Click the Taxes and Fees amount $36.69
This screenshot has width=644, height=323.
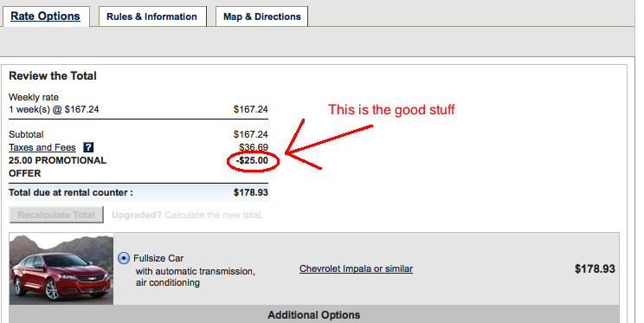click(x=254, y=147)
